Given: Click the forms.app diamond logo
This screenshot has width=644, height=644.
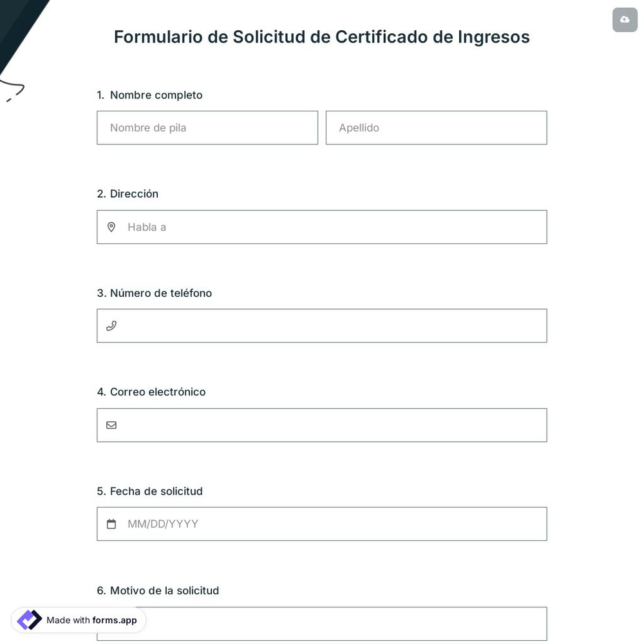Looking at the screenshot, I should click(x=29, y=620).
